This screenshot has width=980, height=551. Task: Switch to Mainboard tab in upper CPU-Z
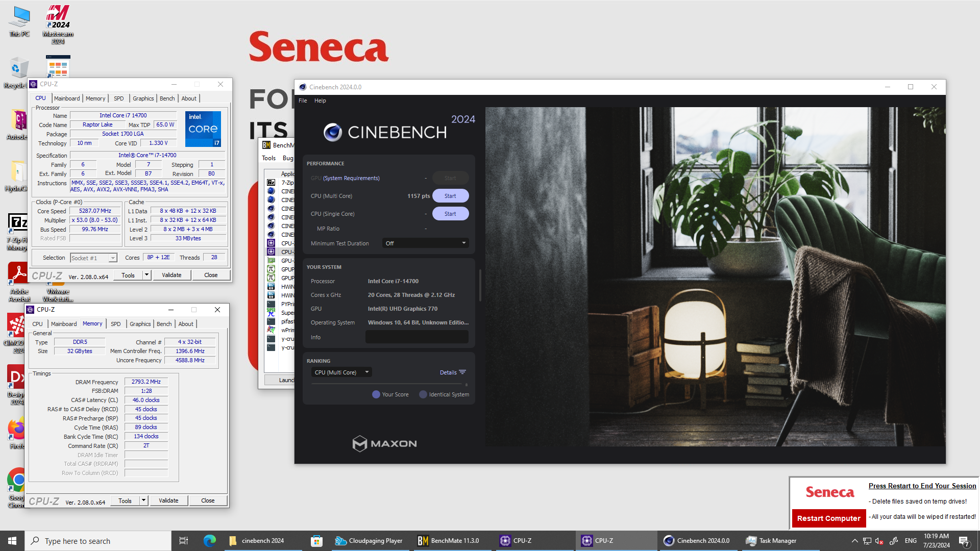click(x=67, y=98)
